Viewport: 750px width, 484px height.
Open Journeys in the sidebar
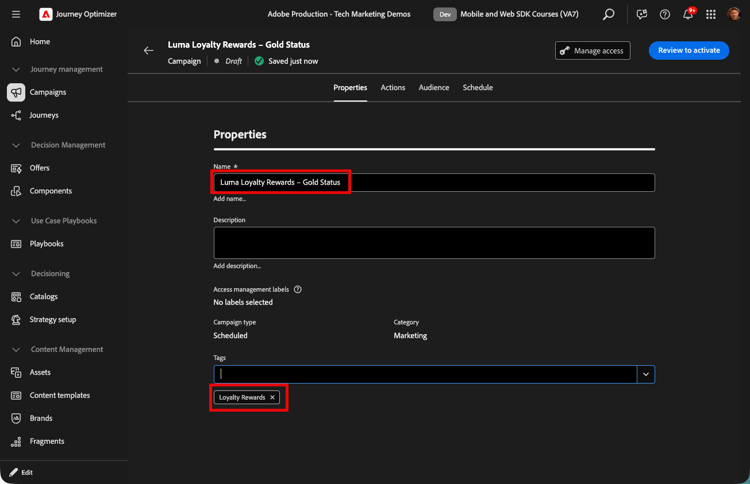[44, 115]
